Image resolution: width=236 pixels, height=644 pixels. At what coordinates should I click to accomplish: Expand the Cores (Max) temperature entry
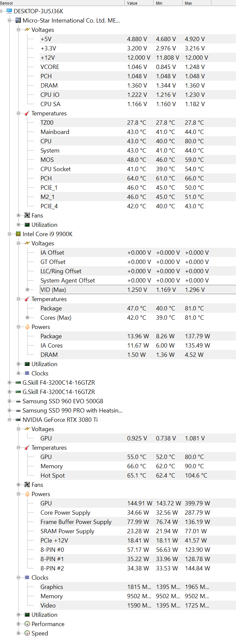click(28, 317)
